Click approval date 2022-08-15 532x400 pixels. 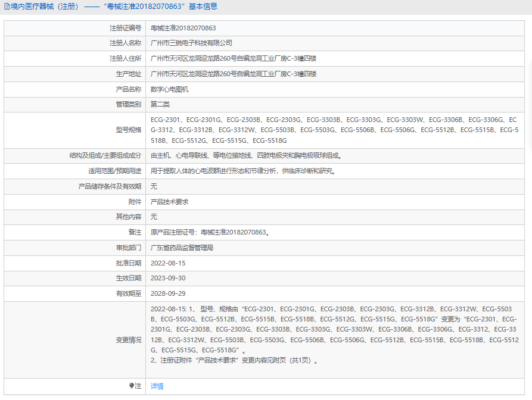pos(168,263)
